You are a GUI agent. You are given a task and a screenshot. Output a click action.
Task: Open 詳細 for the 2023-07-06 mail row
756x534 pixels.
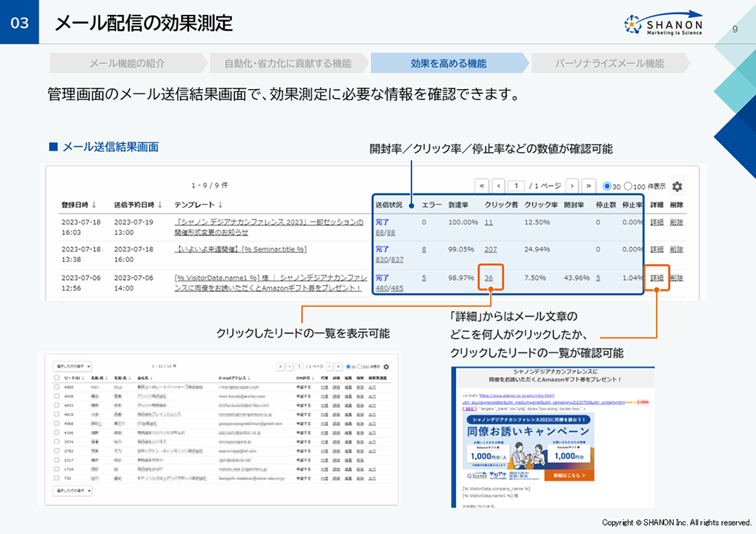coord(657,278)
